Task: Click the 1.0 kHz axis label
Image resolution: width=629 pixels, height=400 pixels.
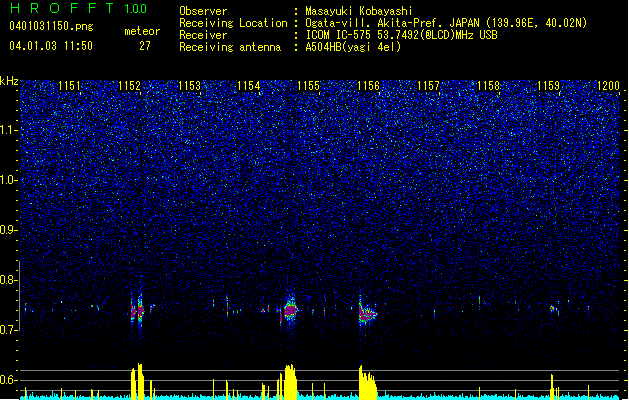Action: pyautogui.click(x=9, y=180)
